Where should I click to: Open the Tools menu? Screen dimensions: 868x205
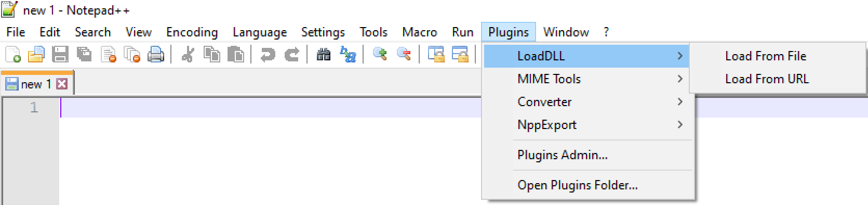tap(373, 32)
